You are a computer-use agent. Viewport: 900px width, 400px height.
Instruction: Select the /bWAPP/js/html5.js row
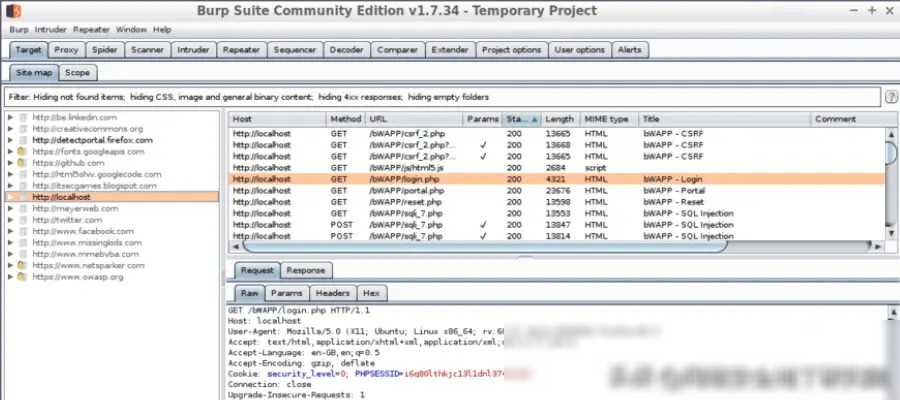pyautogui.click(x=557, y=168)
